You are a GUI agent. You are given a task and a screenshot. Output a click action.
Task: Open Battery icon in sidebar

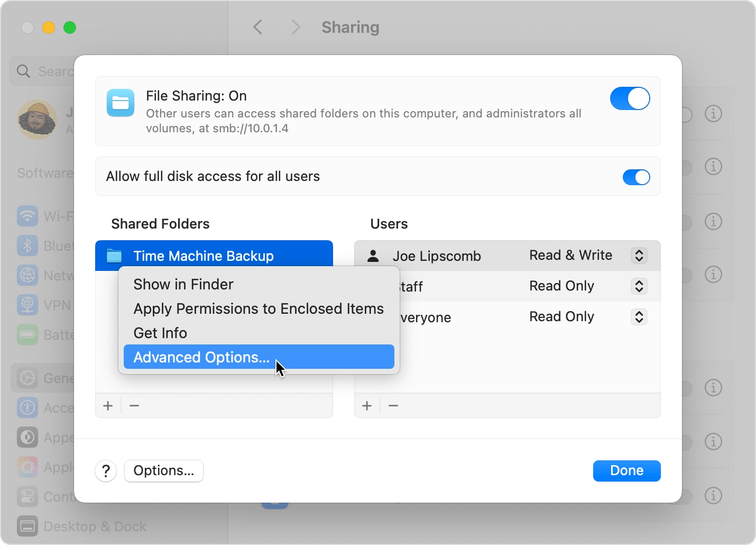click(27, 334)
